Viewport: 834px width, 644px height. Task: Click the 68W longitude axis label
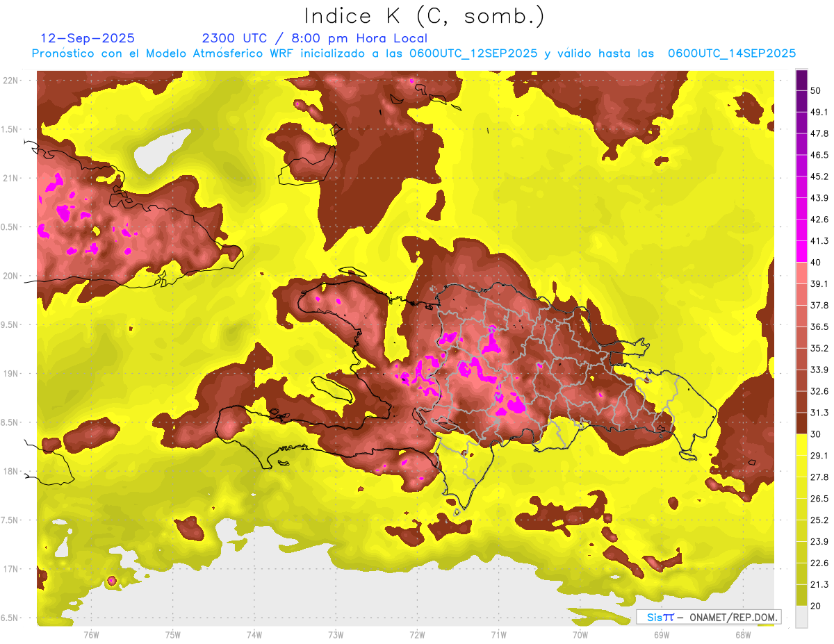[x=742, y=634]
